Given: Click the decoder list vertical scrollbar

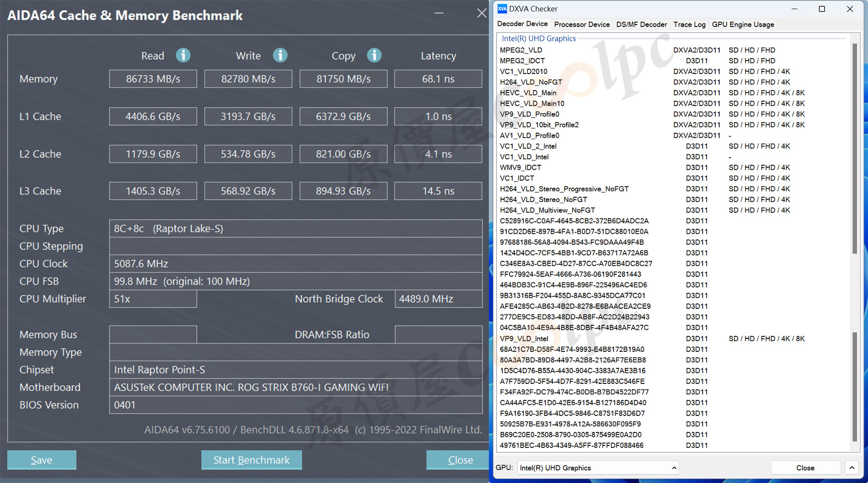Looking at the screenshot, I should point(854,150).
